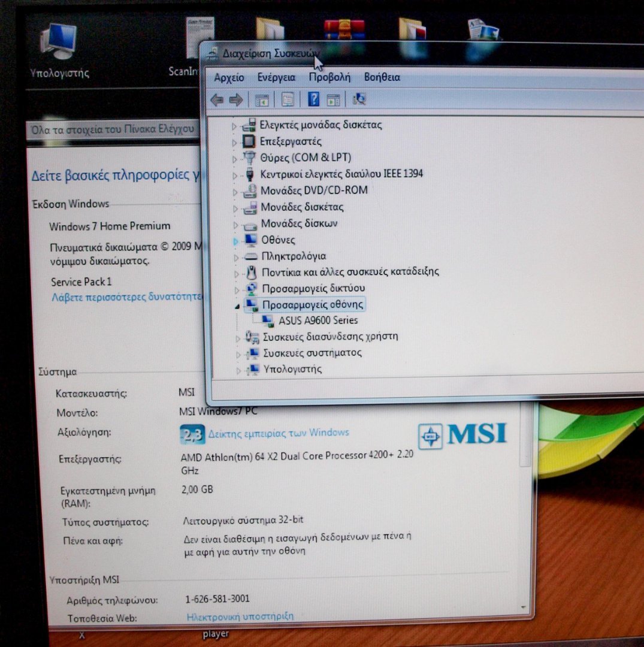Select Κεντρικοί ελεγκτές διαύλου IEEE 1394 row
Screen dimensions: 644x647
[341, 174]
